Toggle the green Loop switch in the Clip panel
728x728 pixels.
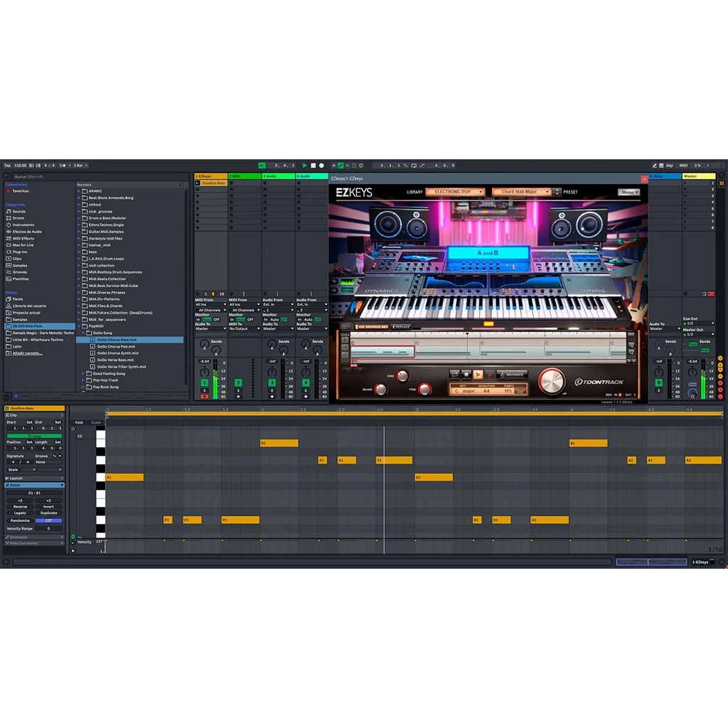(36, 435)
